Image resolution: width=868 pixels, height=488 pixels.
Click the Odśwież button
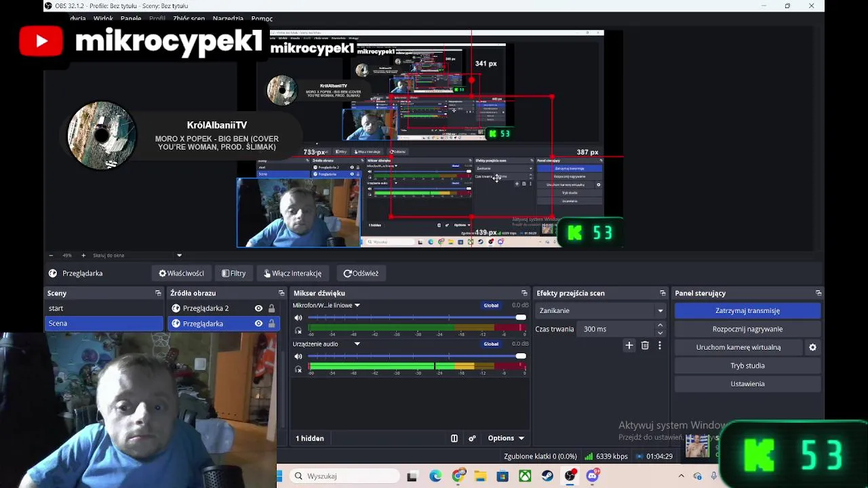point(361,273)
